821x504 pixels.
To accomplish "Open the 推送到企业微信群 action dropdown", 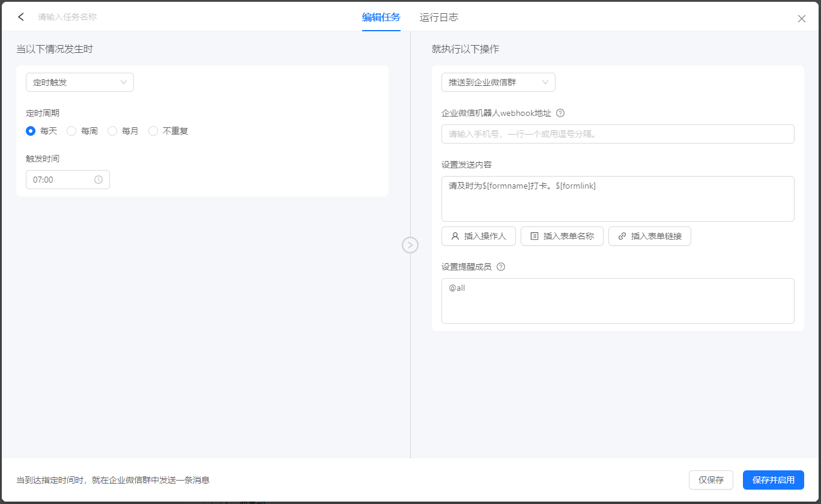I will pos(498,82).
